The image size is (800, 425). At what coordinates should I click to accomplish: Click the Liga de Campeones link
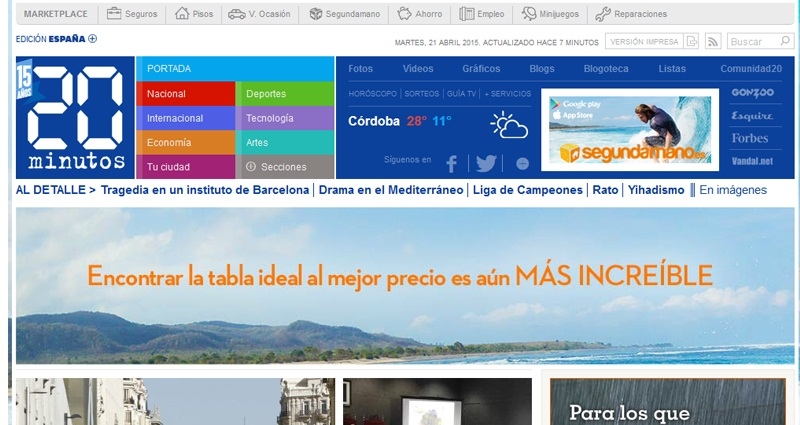(x=528, y=190)
